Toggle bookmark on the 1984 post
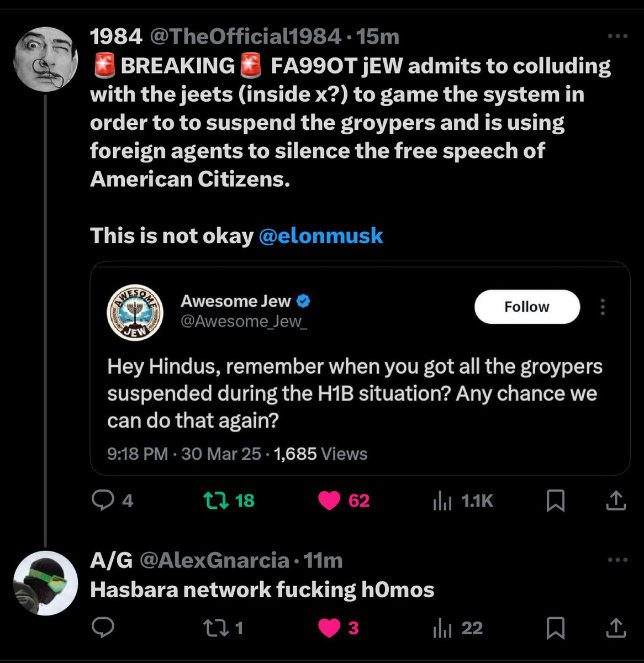This screenshot has height=663, width=644. (x=555, y=501)
